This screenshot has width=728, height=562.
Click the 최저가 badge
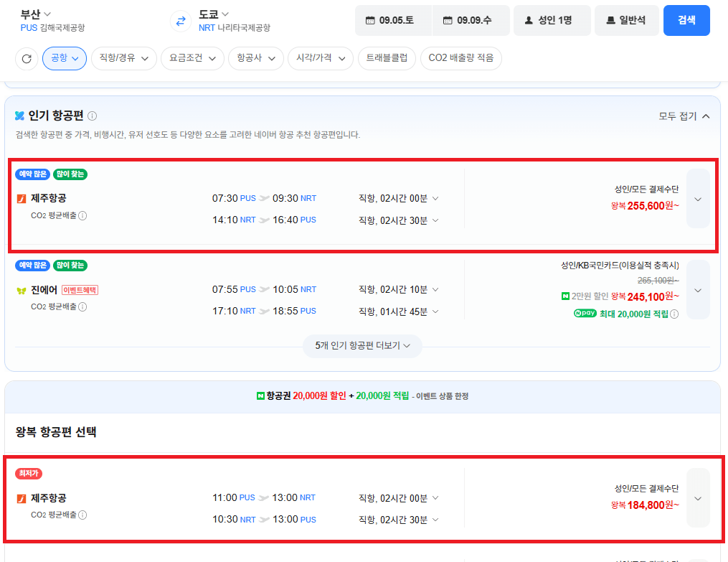point(29,474)
